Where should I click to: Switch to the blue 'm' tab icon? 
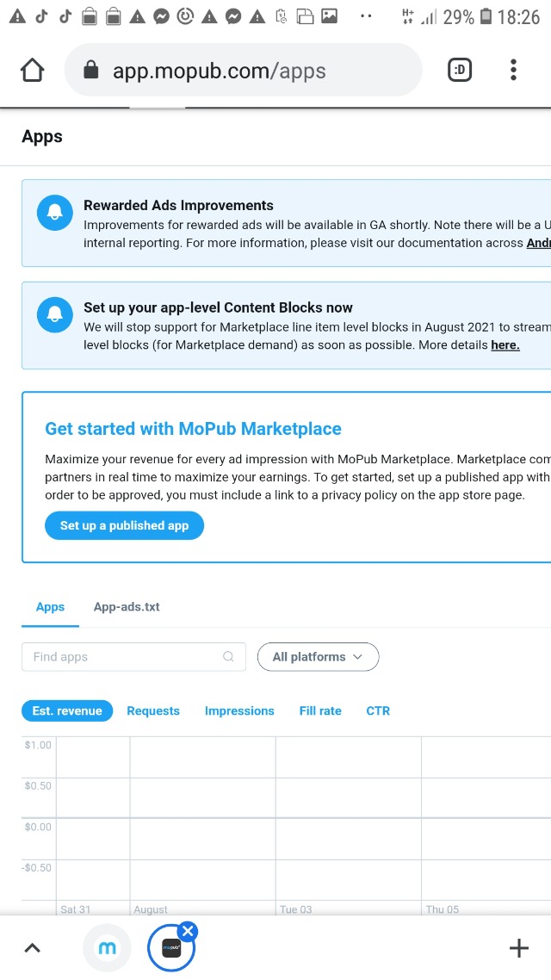108,948
